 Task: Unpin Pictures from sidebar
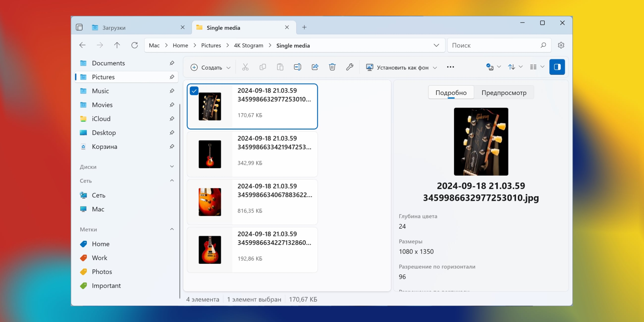[172, 77]
